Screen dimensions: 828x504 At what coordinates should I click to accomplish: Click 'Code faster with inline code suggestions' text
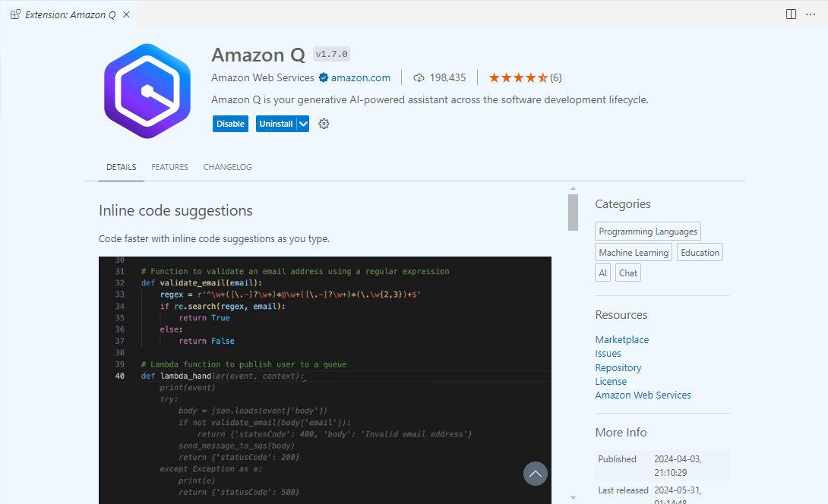click(x=214, y=238)
